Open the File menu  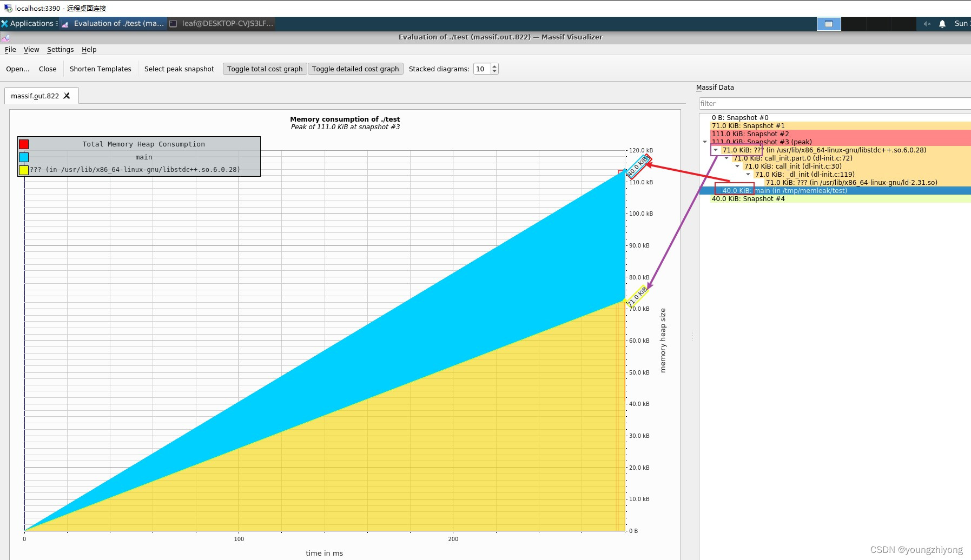[x=10, y=49]
